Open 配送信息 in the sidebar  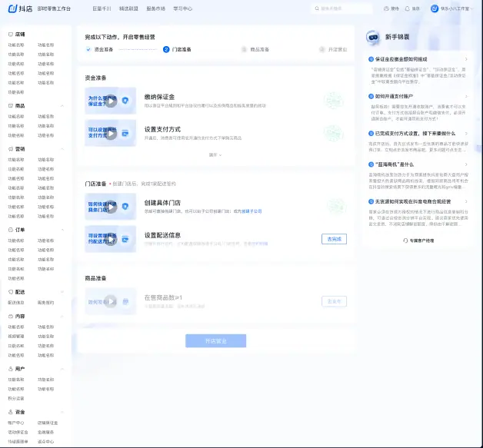click(x=16, y=303)
